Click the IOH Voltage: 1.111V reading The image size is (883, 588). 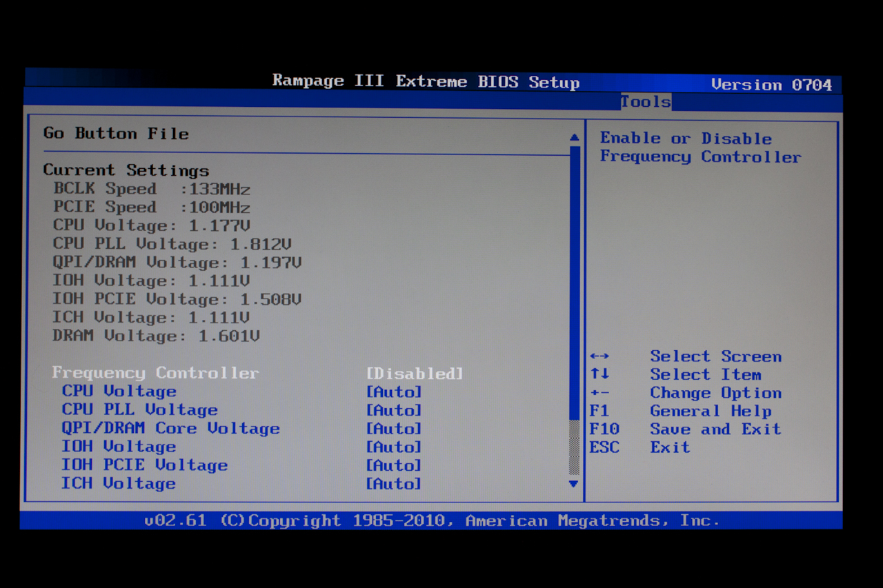pos(152,281)
